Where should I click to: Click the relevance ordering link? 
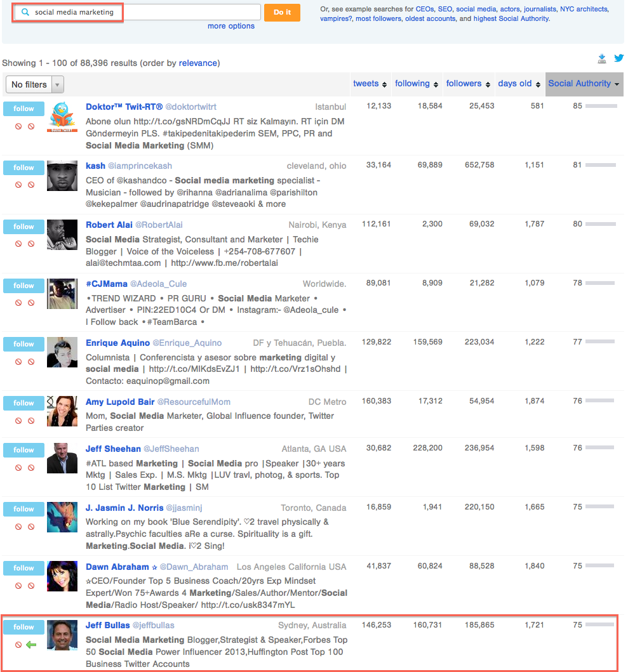coord(197,63)
